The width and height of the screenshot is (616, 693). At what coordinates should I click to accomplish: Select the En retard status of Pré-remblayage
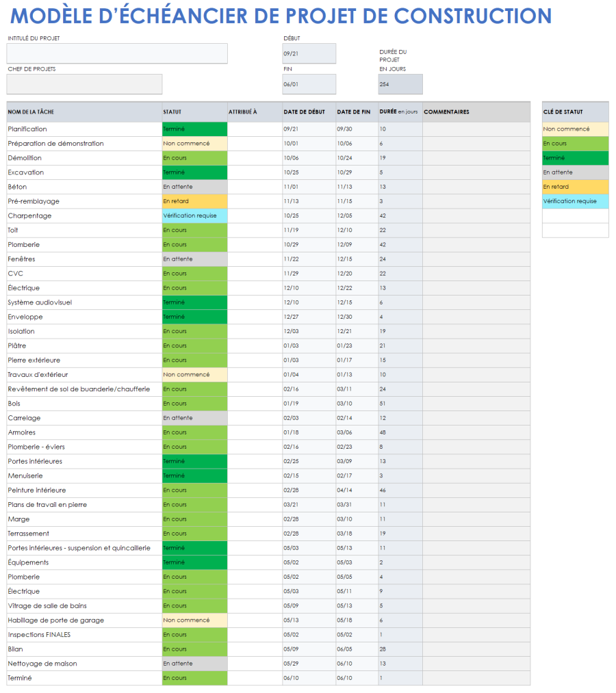[x=194, y=201]
